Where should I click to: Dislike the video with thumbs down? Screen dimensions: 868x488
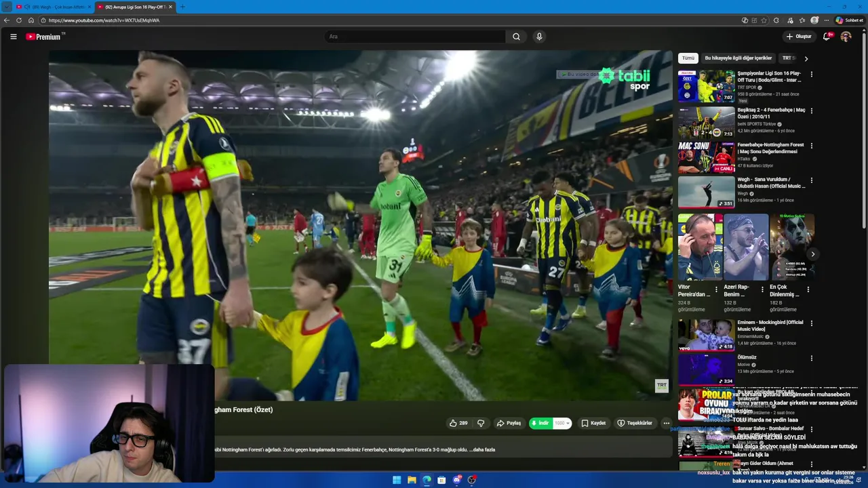(481, 423)
